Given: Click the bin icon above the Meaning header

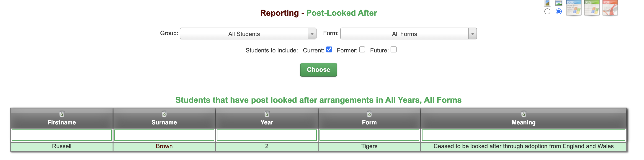Looking at the screenshot, I should (x=523, y=114).
